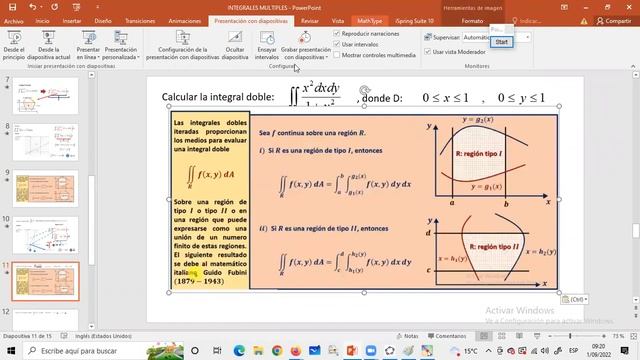Click zoom in plus button
The image size is (640, 360).
pos(604,336)
